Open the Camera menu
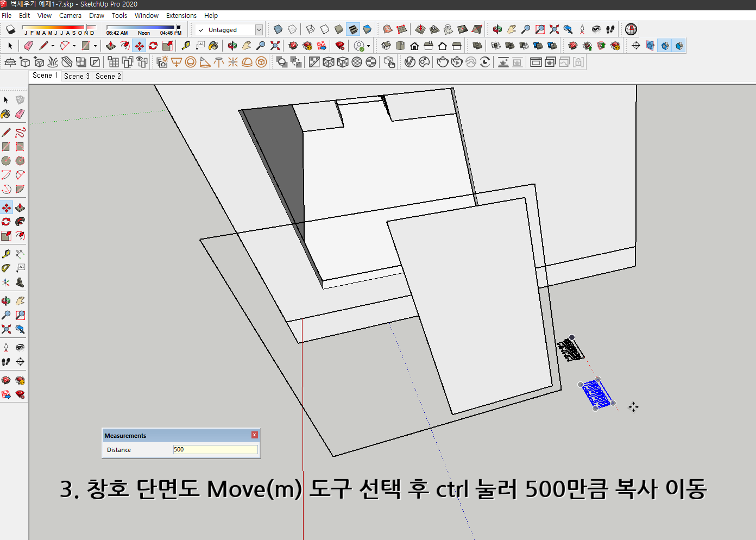756x540 pixels. [70, 15]
